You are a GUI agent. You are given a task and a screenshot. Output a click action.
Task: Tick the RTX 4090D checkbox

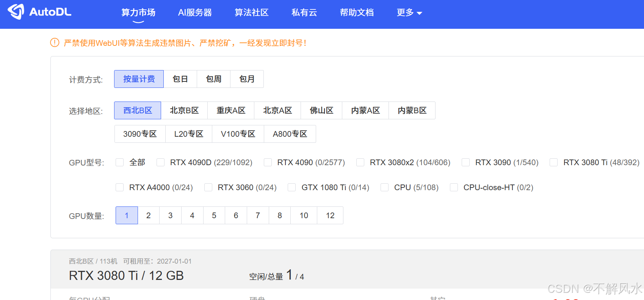pyautogui.click(x=161, y=162)
